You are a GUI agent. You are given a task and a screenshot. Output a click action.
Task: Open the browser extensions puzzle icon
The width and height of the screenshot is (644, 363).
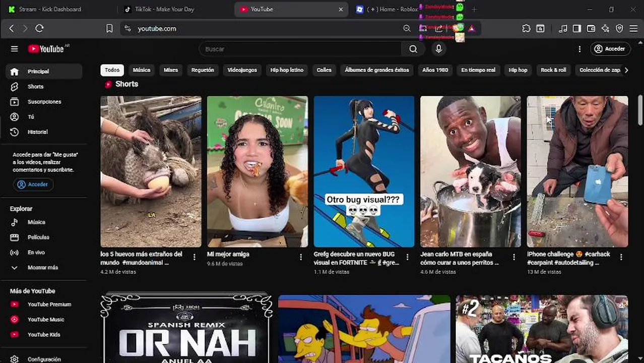coord(526,29)
